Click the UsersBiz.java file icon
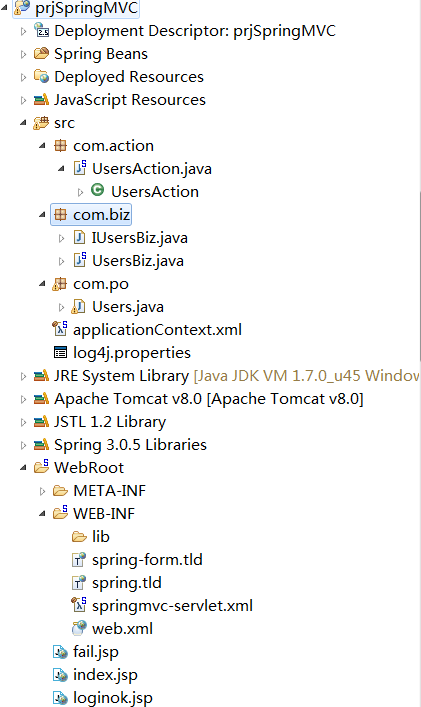421x707 pixels. 80,260
